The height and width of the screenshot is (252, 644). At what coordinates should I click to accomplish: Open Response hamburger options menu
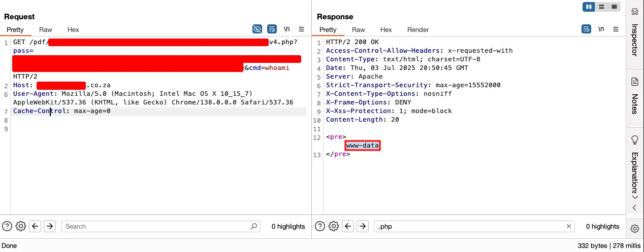tap(615, 29)
